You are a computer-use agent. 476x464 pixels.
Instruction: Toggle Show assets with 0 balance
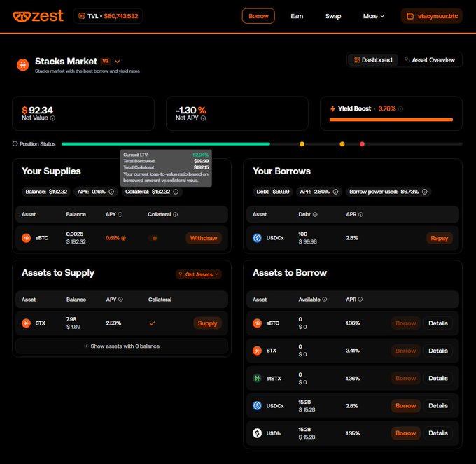click(122, 346)
